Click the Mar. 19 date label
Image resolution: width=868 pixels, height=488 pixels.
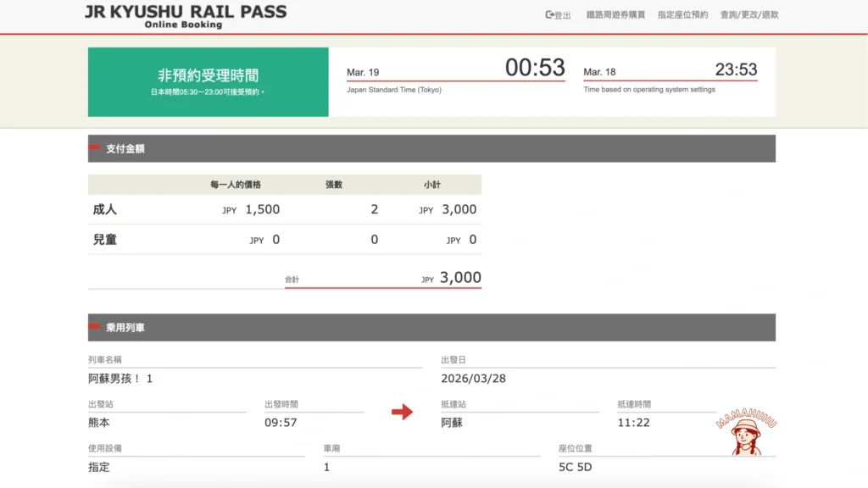click(363, 73)
